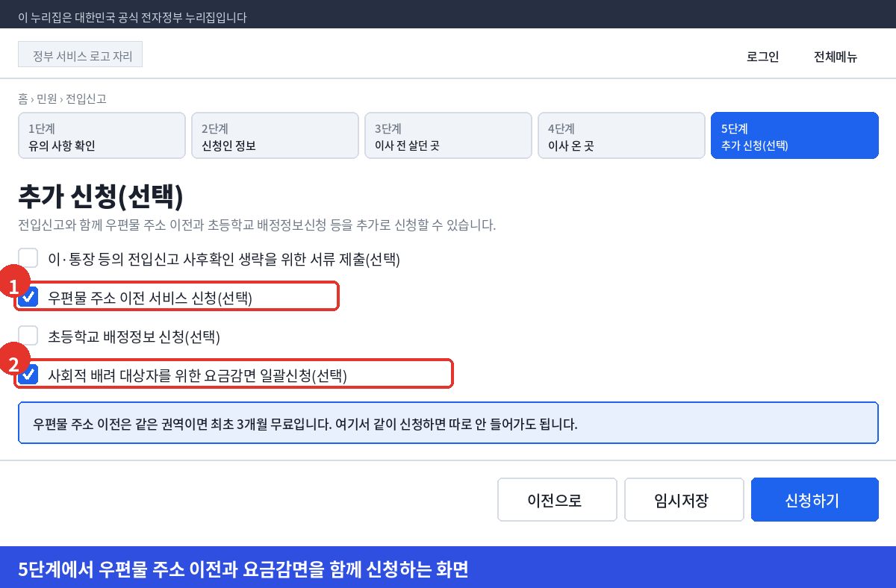The height and width of the screenshot is (588, 896).
Task: Check the 이·통장 사후확인 생략 서류 제출 checkbox
Action: (28, 259)
